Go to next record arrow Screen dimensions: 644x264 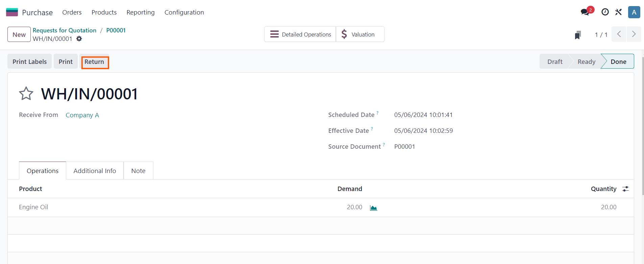tap(634, 34)
